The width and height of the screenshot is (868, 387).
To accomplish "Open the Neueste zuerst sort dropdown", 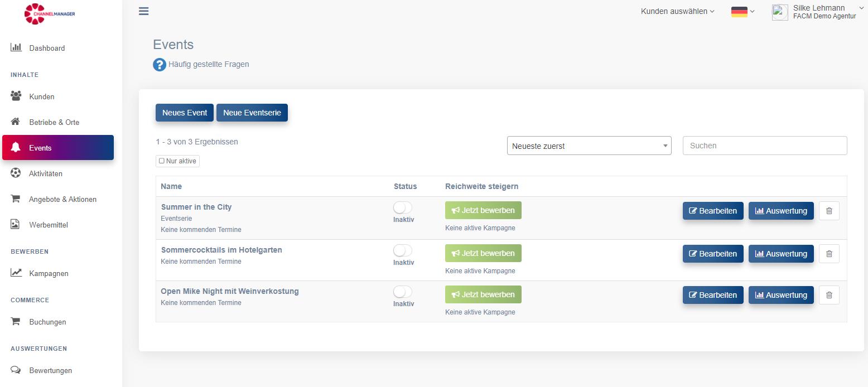I will click(x=589, y=146).
